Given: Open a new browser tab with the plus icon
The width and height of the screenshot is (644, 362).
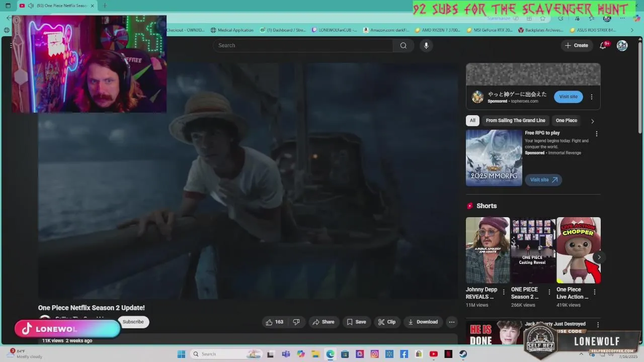Looking at the screenshot, I should pos(105,6).
